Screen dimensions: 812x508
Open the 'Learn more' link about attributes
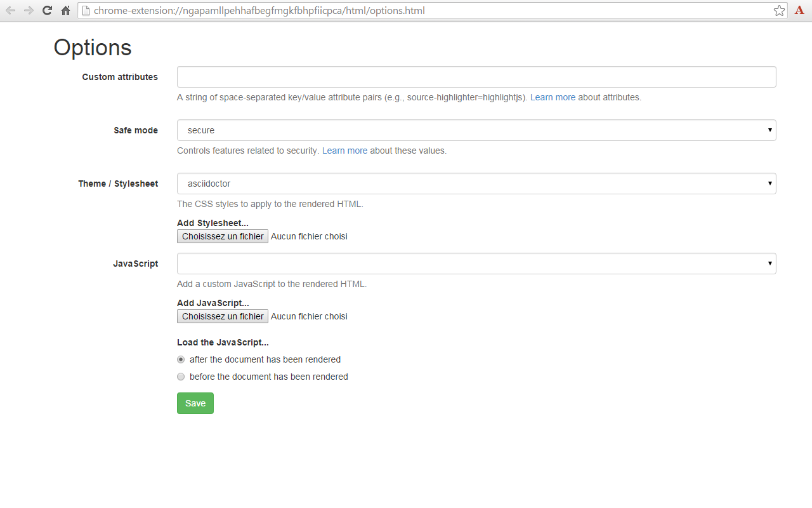tap(553, 97)
